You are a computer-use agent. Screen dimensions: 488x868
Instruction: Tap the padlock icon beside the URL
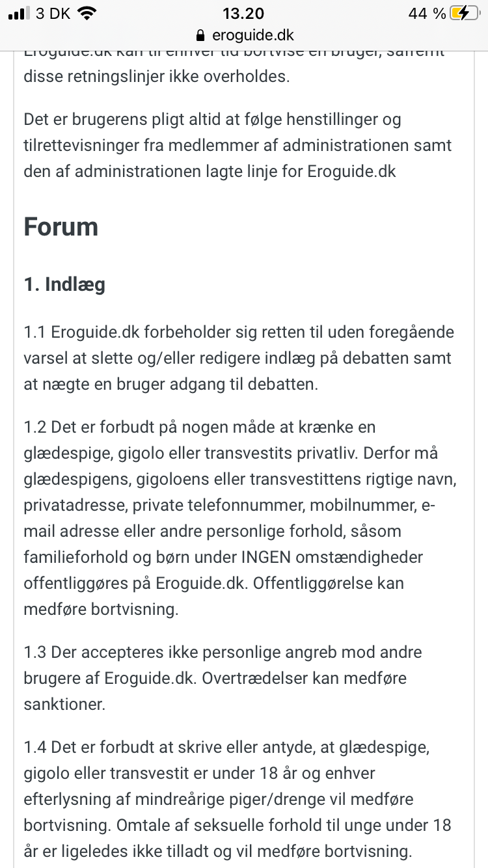click(x=200, y=36)
